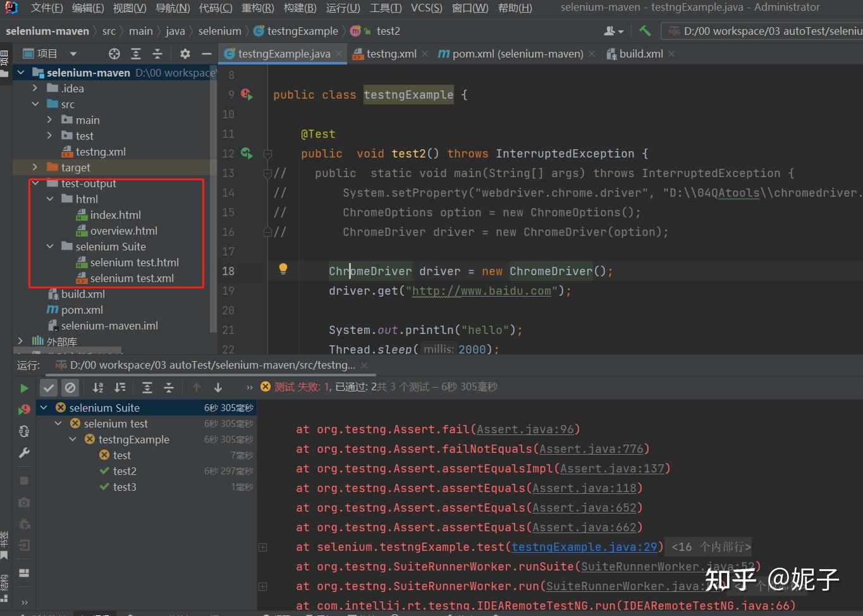Select the failed test named test
This screenshot has width=863, height=616.
pyautogui.click(x=120, y=455)
